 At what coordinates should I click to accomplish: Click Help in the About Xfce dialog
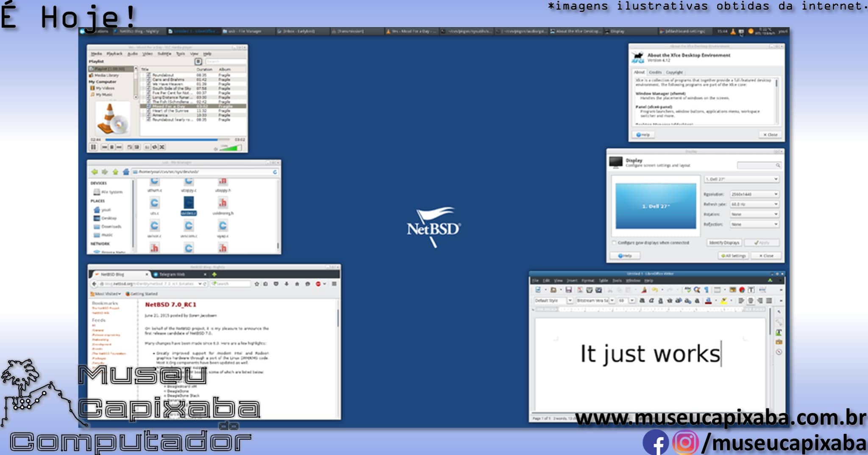[x=643, y=135]
